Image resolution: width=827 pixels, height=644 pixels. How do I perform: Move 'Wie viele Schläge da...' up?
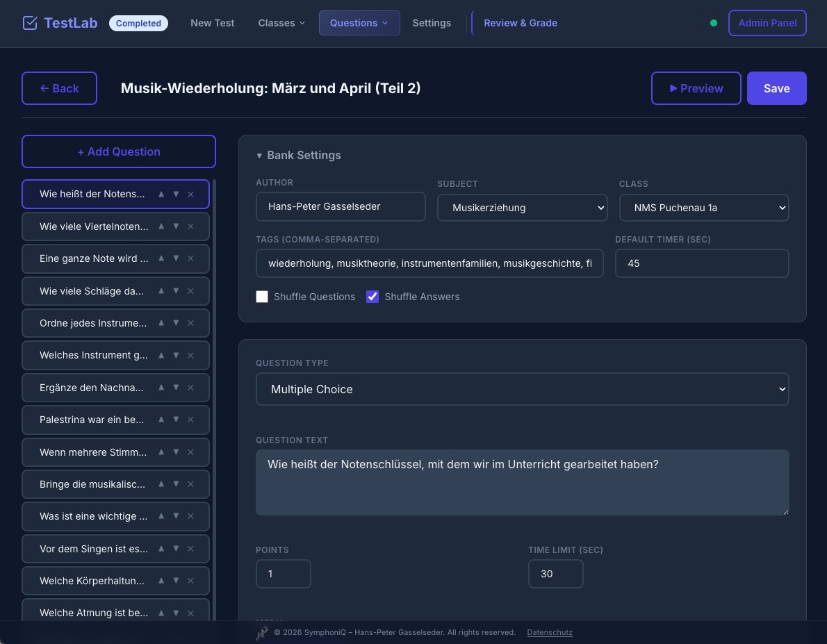tap(161, 291)
